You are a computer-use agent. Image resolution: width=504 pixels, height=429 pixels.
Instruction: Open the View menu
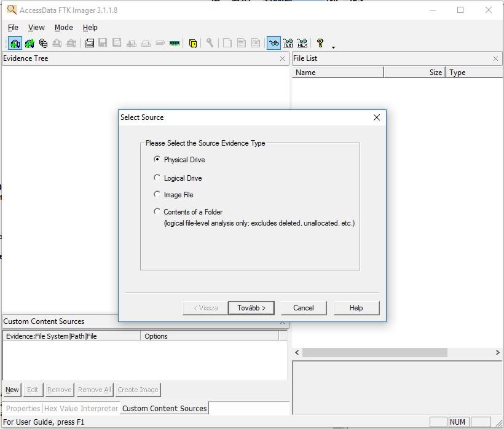(36, 28)
